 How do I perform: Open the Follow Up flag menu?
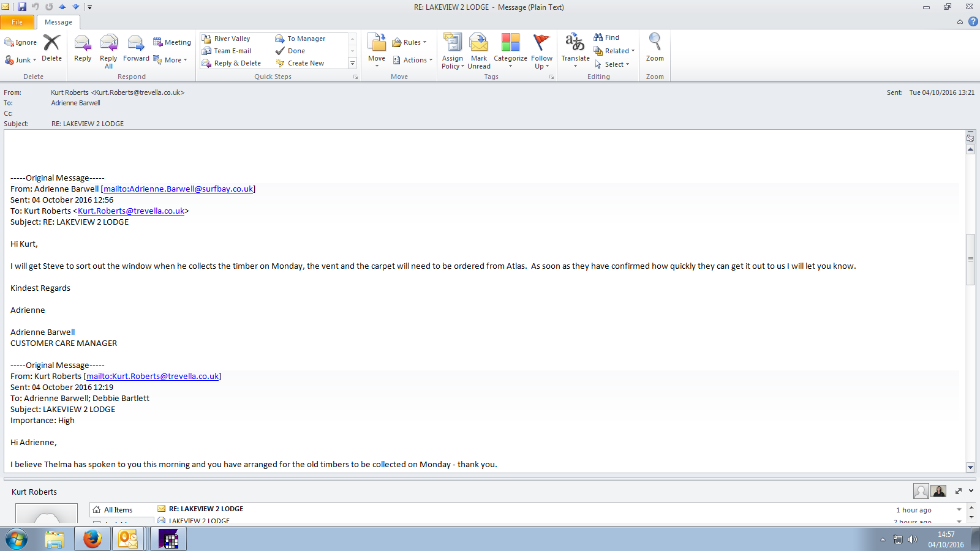point(541,51)
